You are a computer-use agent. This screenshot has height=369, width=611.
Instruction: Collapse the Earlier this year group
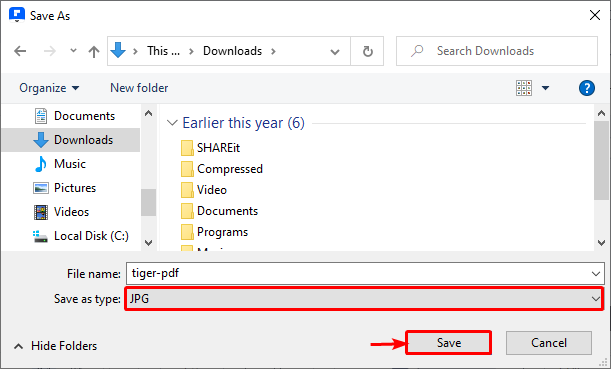tap(172, 123)
